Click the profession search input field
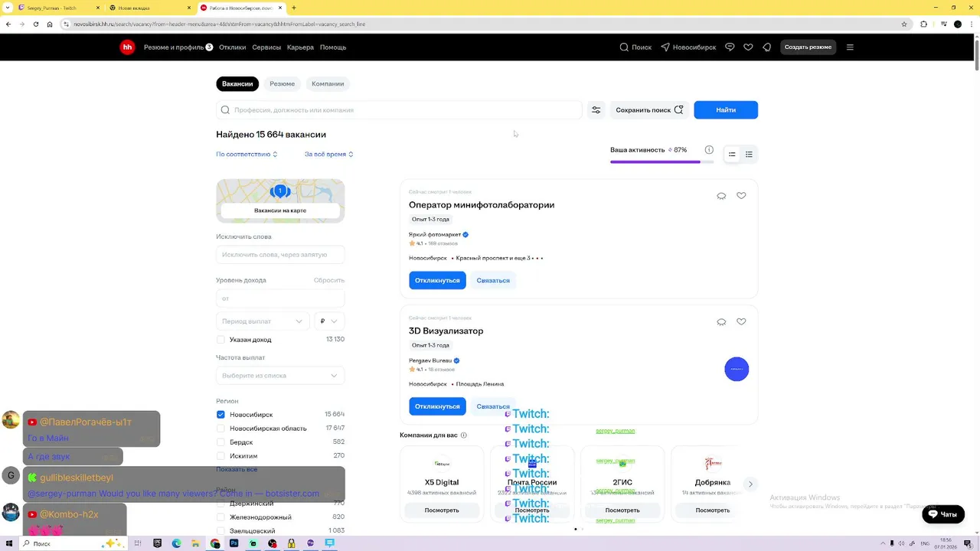The width and height of the screenshot is (980, 551). 399,110
